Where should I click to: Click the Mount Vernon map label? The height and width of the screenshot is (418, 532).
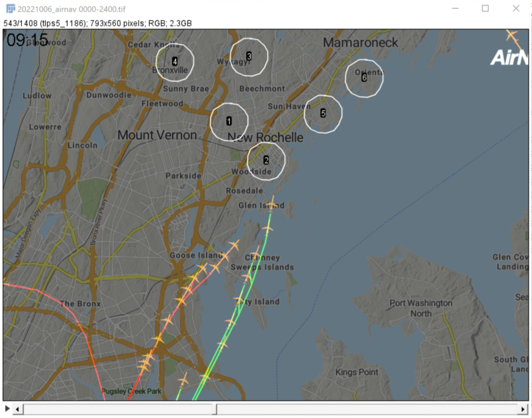pyautogui.click(x=157, y=135)
